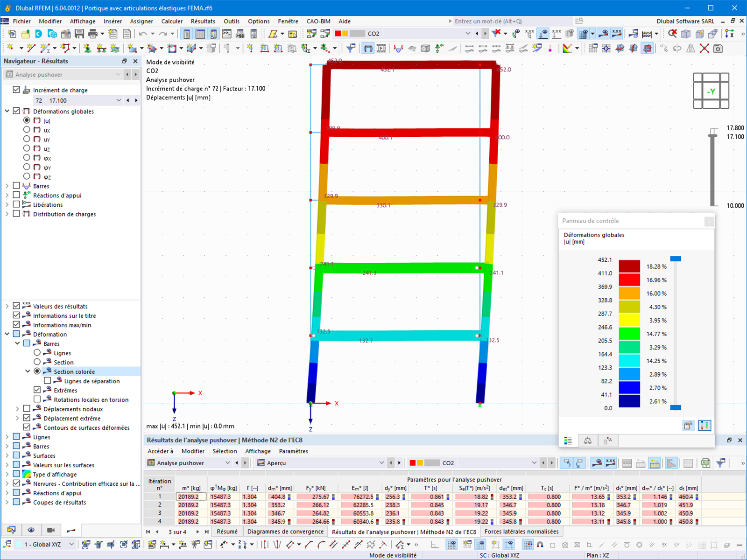Click the load factor slider handle at 17.100

(x=712, y=136)
